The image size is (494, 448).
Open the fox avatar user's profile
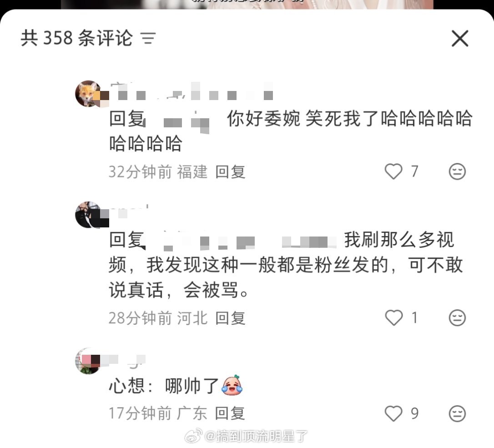[89, 94]
